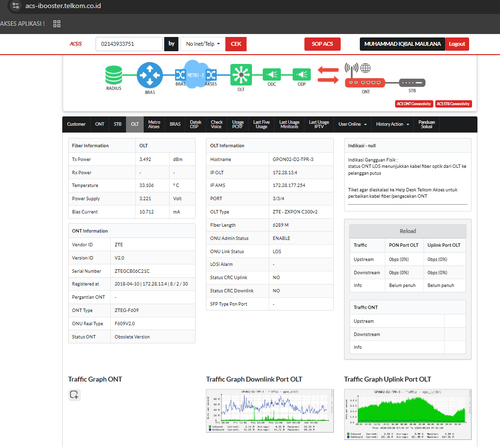This screenshot has width=500, height=447.
Task: Open the Last Usage Minitools tab
Action: coord(289,124)
